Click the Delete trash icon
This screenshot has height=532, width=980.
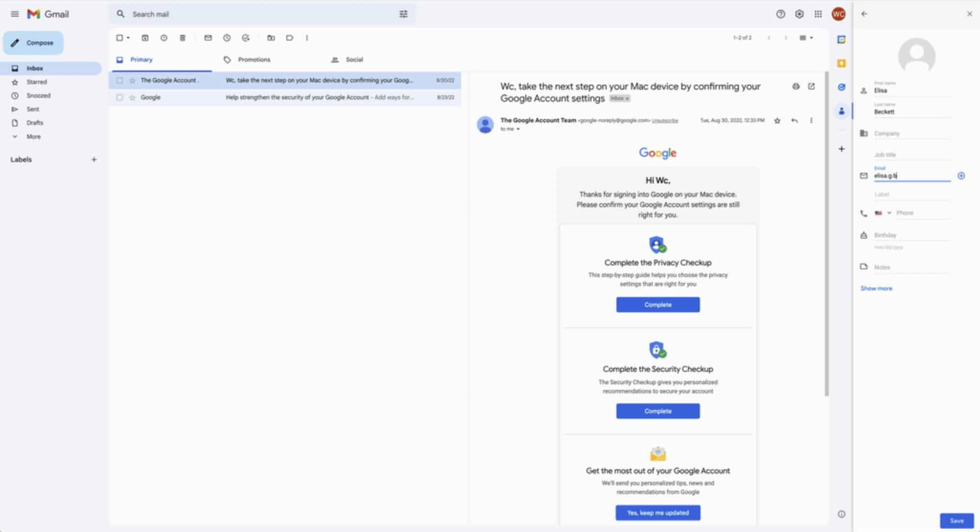click(x=182, y=38)
